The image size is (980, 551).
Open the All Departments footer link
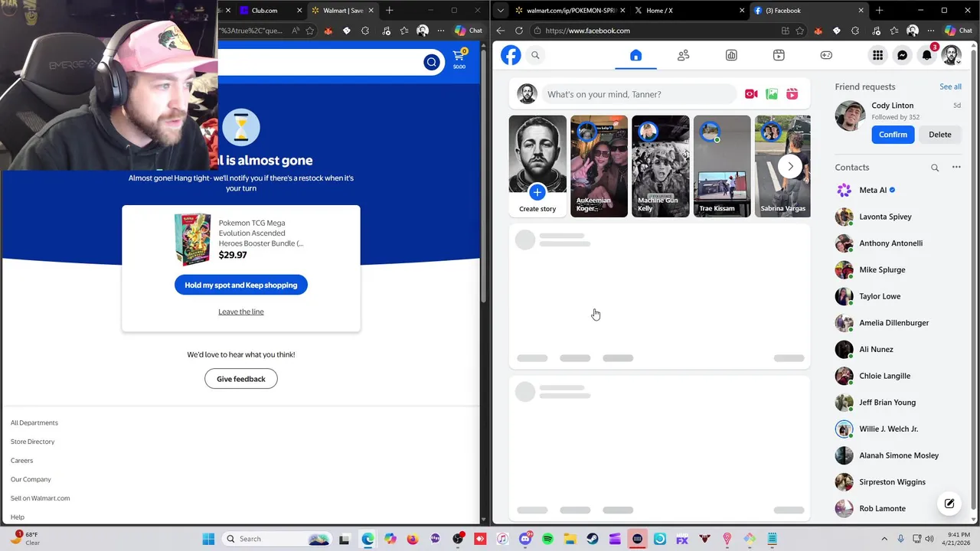(34, 423)
